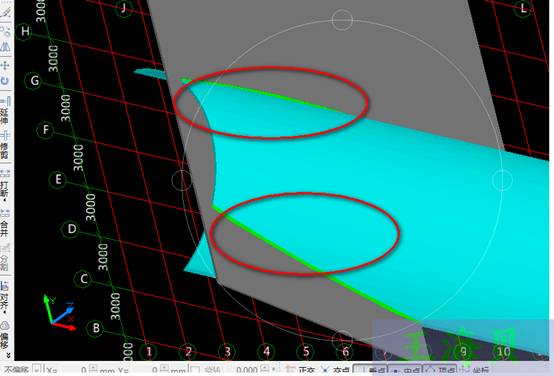The image size is (554, 376).
Task: Click axis number 6 bubble
Action: pos(346,352)
